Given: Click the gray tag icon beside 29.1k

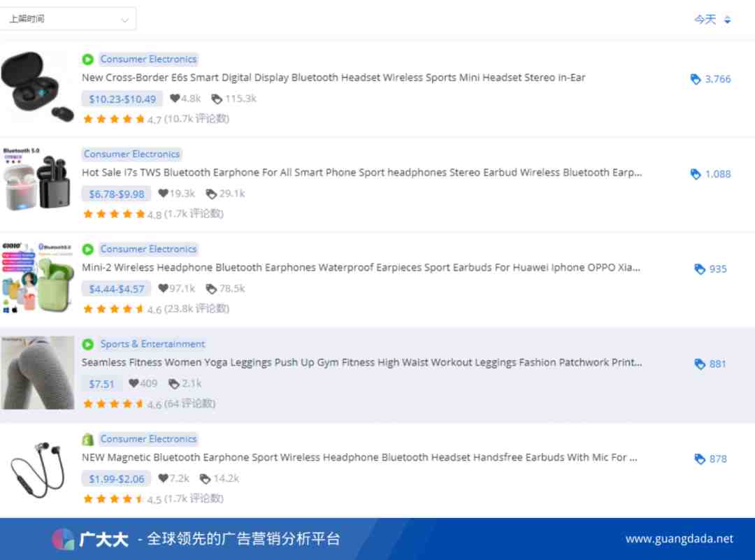Looking at the screenshot, I should coord(211,194).
